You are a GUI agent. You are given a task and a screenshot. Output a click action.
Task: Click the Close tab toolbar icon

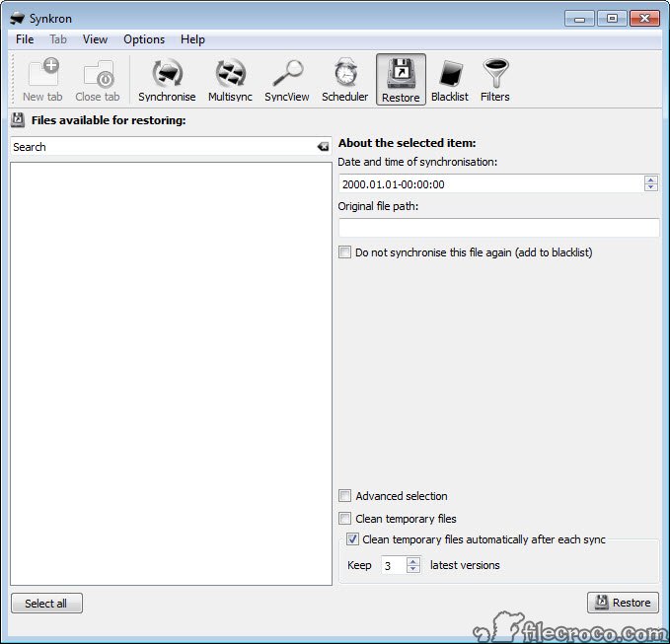click(98, 80)
